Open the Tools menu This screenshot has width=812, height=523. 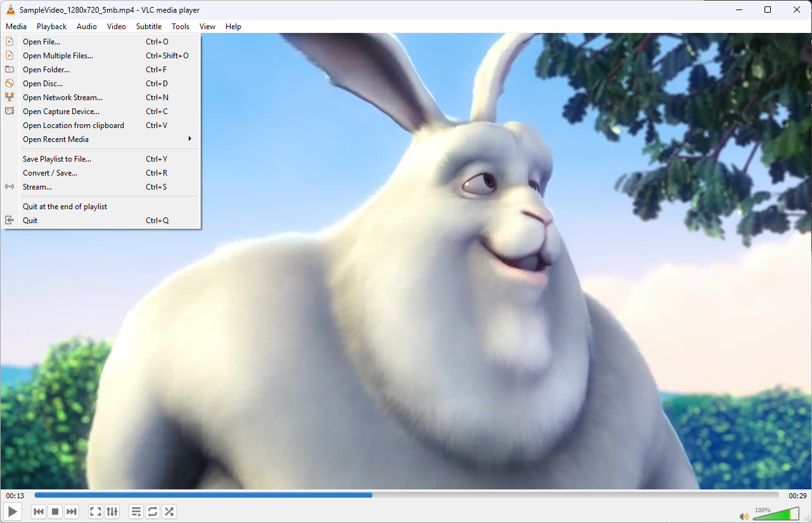tap(181, 27)
